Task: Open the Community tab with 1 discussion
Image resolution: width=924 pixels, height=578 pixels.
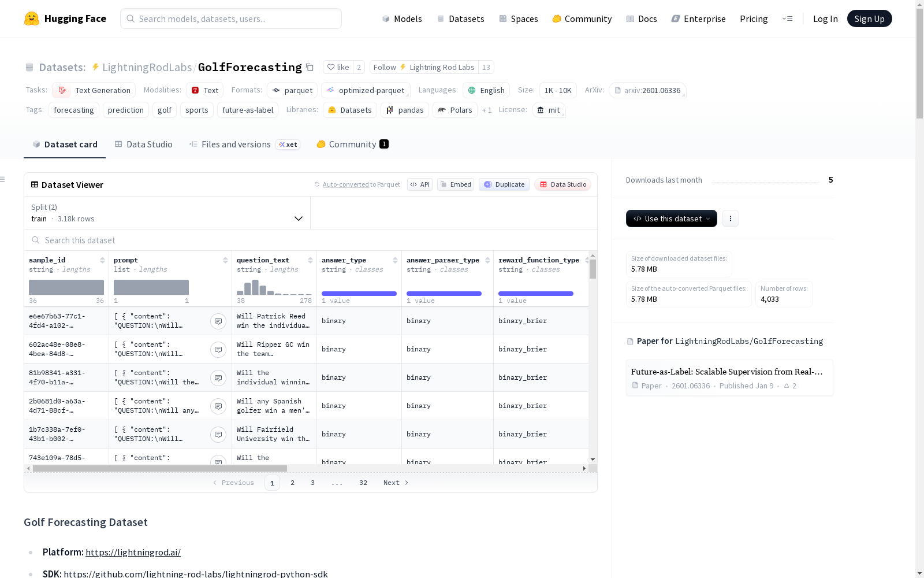Action: tap(352, 144)
